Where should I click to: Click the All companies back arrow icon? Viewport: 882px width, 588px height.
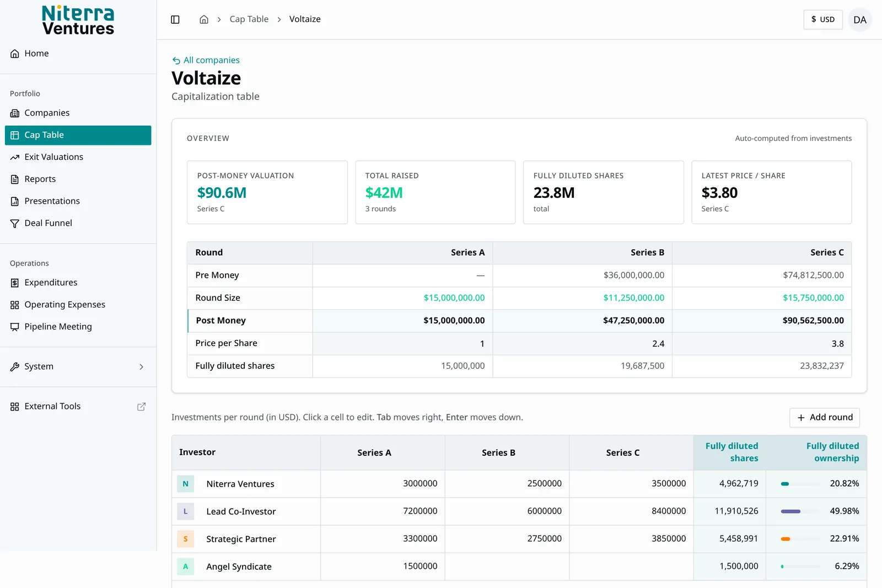[176, 61]
